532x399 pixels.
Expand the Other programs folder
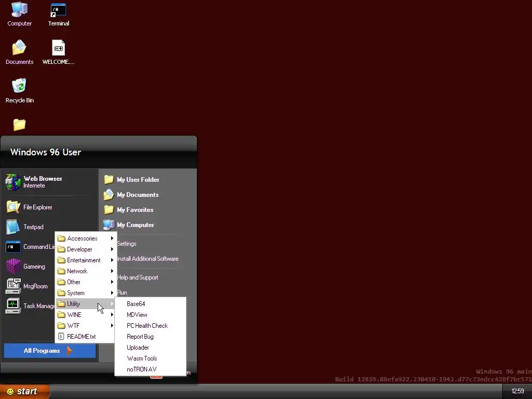[x=86, y=282]
